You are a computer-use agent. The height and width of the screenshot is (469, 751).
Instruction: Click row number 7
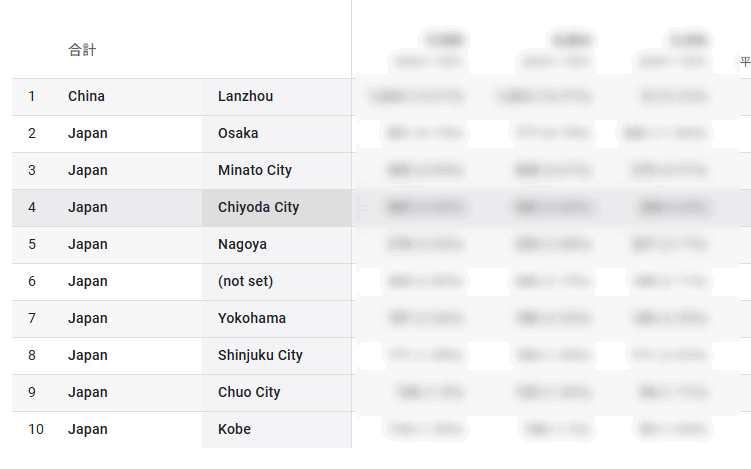(x=32, y=319)
